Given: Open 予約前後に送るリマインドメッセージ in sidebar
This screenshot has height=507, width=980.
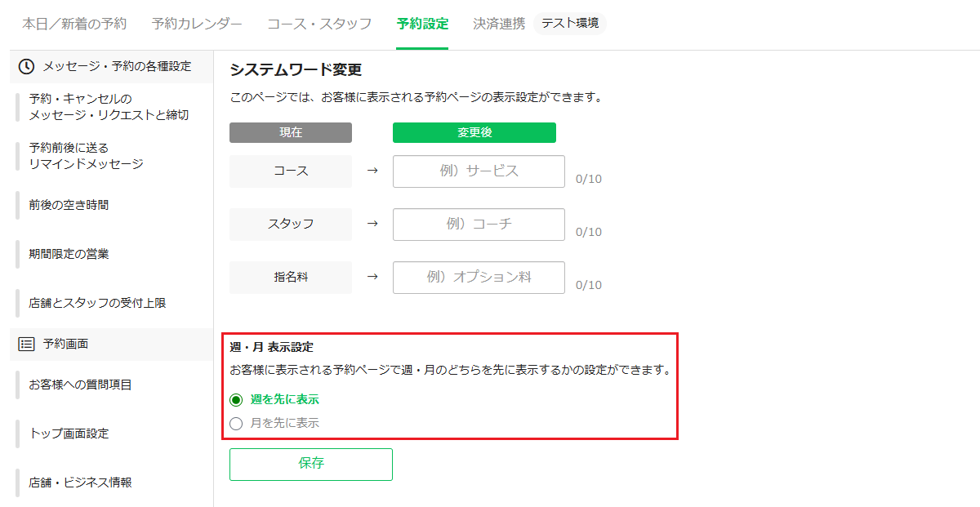Looking at the screenshot, I should (x=86, y=156).
